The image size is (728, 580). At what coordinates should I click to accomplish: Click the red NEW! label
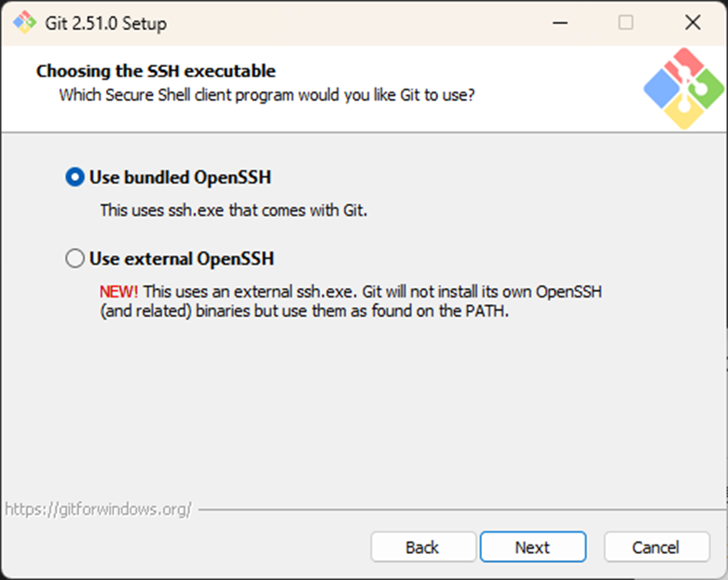(x=118, y=292)
